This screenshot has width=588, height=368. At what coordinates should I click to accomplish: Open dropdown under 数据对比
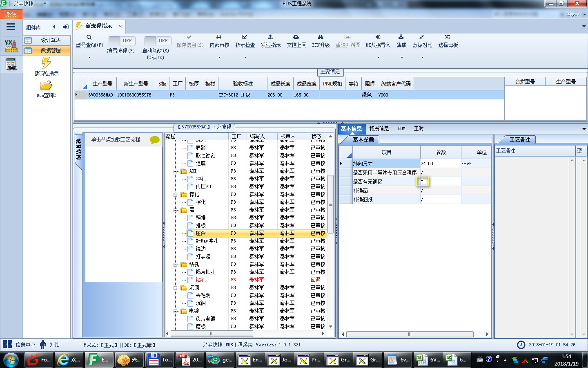pos(422,58)
